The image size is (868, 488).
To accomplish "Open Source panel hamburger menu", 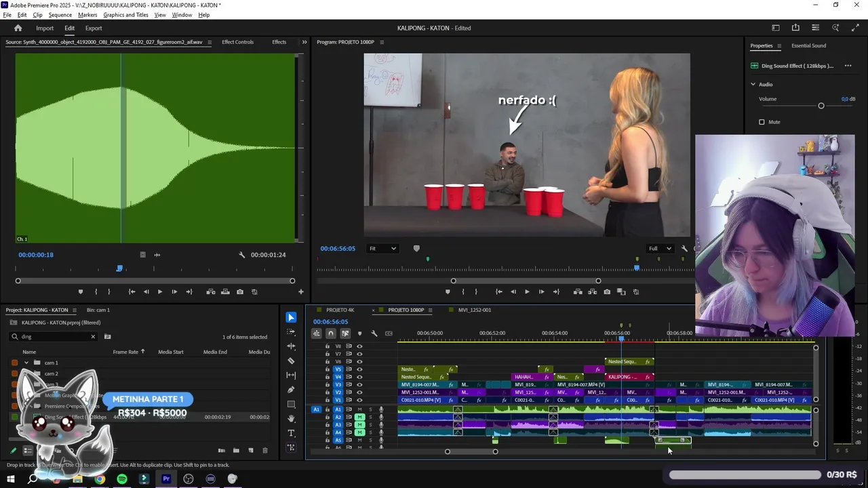I will coord(209,42).
